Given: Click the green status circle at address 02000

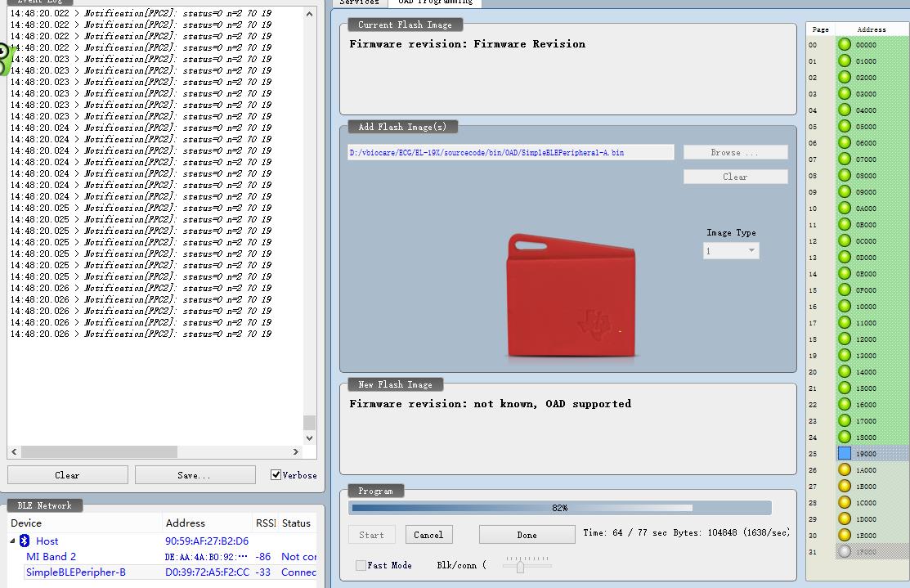Looking at the screenshot, I should tap(845, 77).
